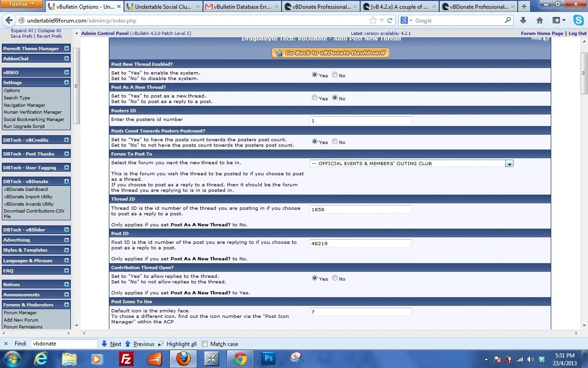Select Yes for Posts Count Towards Postcount

(x=315, y=141)
